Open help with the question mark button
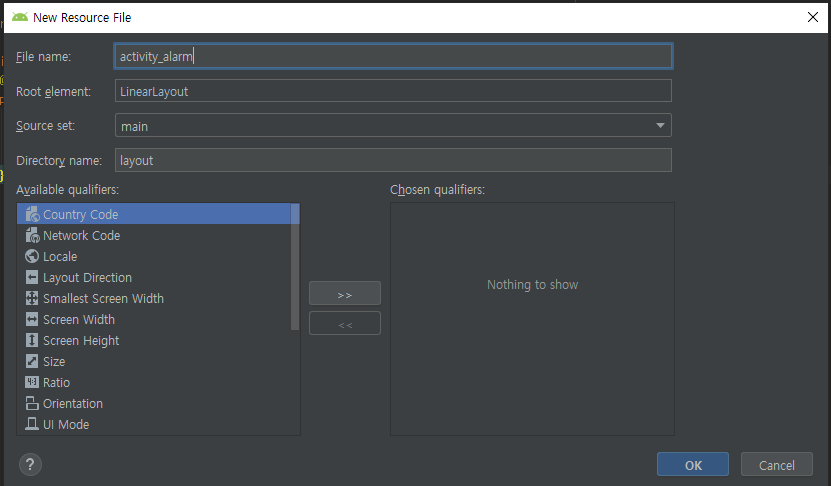The width and height of the screenshot is (831, 486). click(x=30, y=465)
